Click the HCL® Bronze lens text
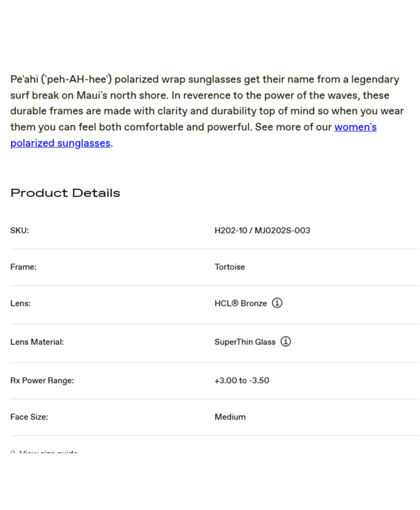The height and width of the screenshot is (510, 420). coord(241,304)
